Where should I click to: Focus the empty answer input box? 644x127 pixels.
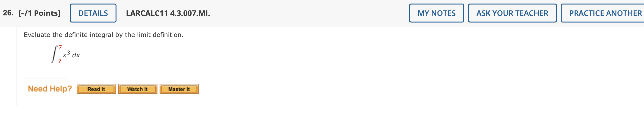coord(46,73)
